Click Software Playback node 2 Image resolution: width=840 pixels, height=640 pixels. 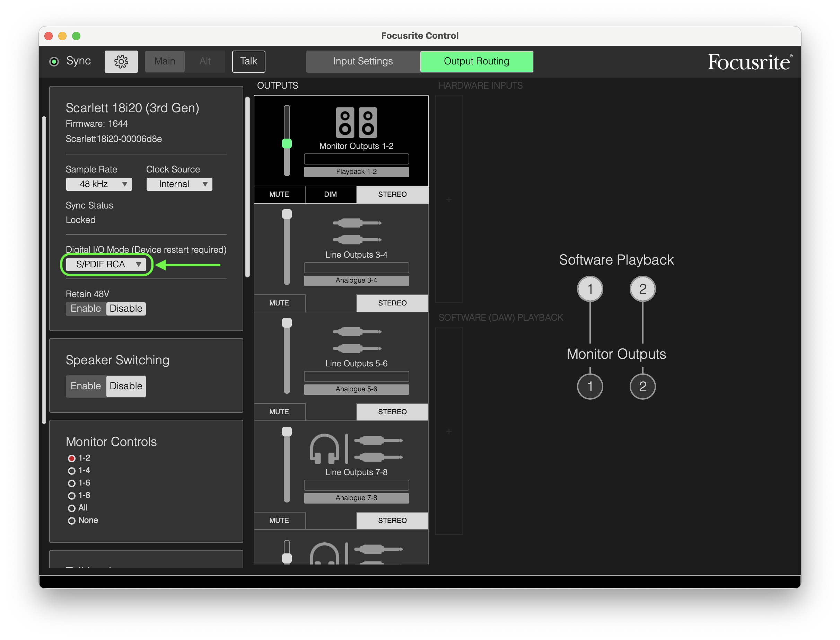[x=642, y=289]
